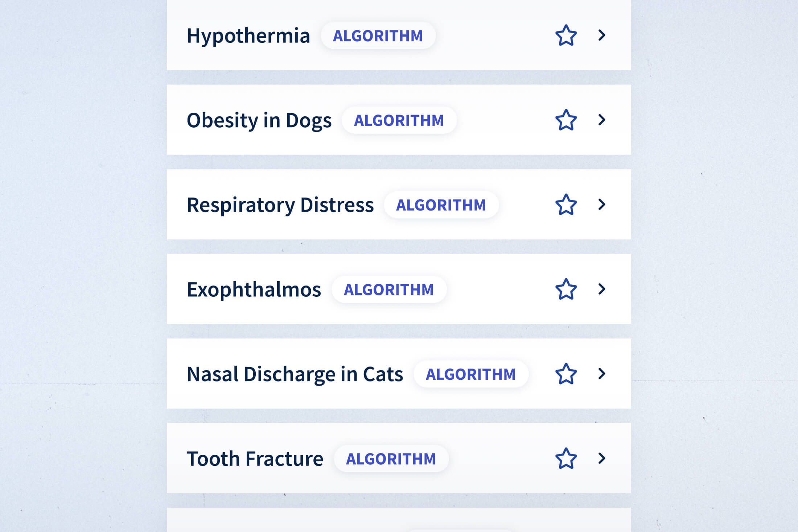This screenshot has width=798, height=532.
Task: Select the ALGORITHM badge next to Exophthalmos
Action: tap(388, 290)
